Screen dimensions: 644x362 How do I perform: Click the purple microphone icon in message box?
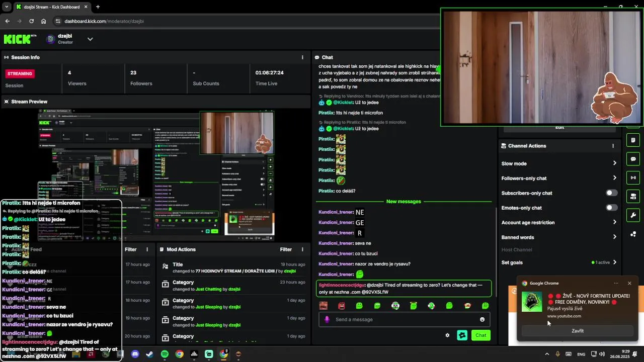tap(327, 320)
